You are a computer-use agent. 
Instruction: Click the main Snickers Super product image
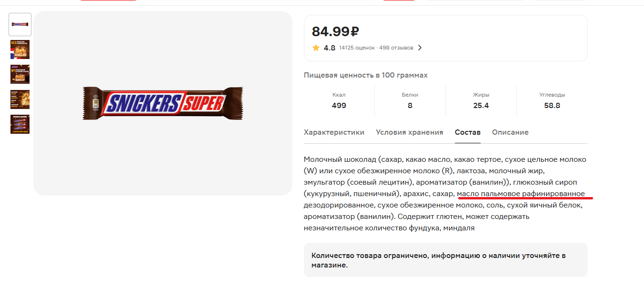tap(163, 103)
